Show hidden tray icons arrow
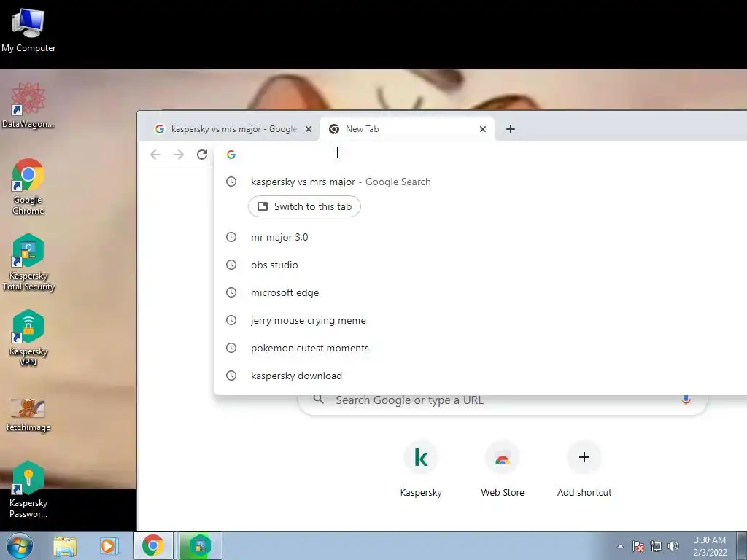 coord(620,546)
